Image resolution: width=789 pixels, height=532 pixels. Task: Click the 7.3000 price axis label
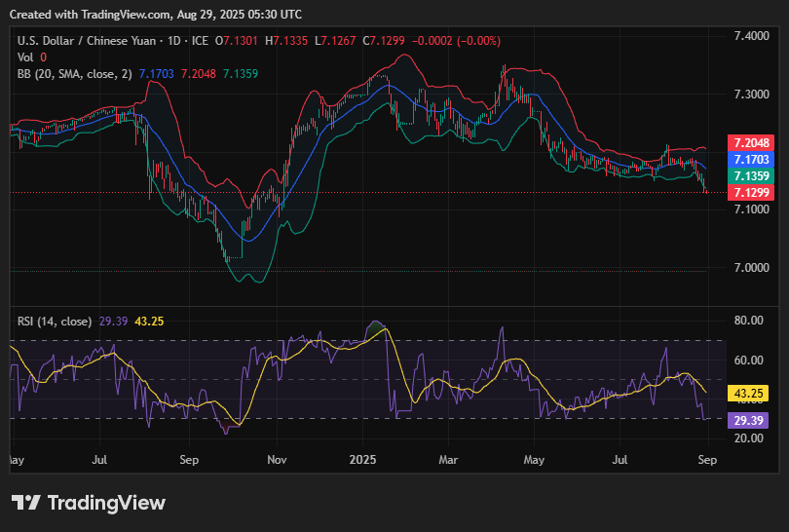pos(751,95)
